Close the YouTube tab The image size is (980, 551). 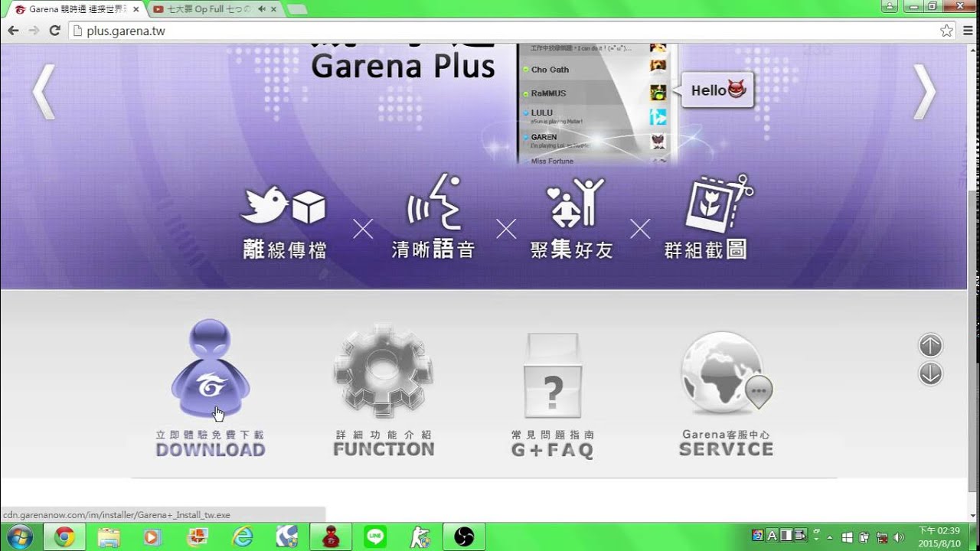pos(273,9)
